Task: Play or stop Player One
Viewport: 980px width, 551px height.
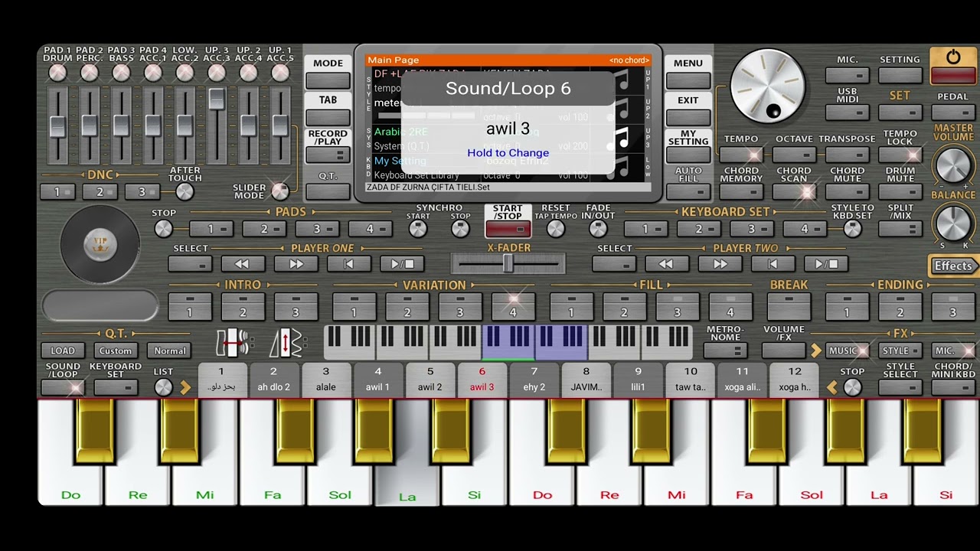Action: 402,264
